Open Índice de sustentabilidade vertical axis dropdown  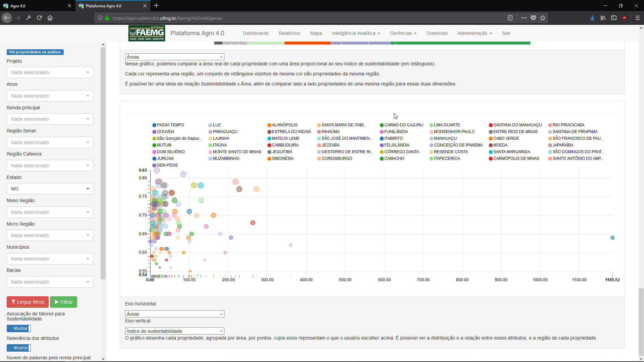coord(174,331)
